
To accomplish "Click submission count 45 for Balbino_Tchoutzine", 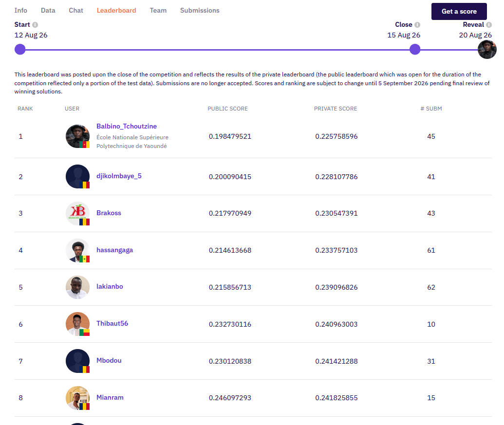I will tap(431, 136).
